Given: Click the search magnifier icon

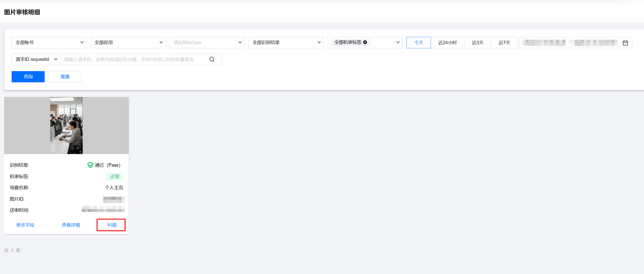Looking at the screenshot, I should 212,59.
